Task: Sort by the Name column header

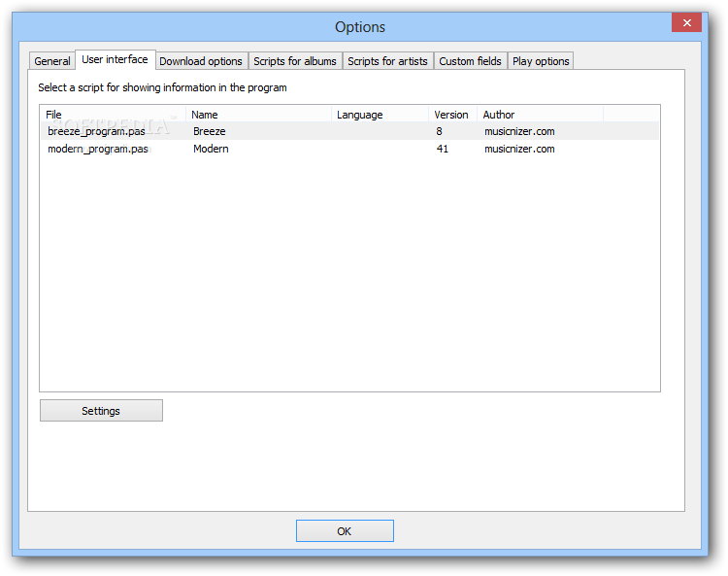Action: (x=258, y=115)
